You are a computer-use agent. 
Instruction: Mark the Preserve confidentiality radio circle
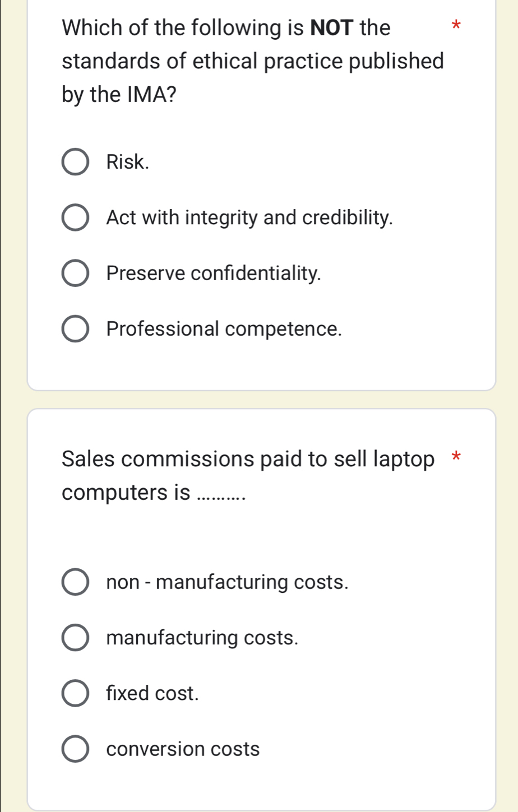[x=75, y=273]
